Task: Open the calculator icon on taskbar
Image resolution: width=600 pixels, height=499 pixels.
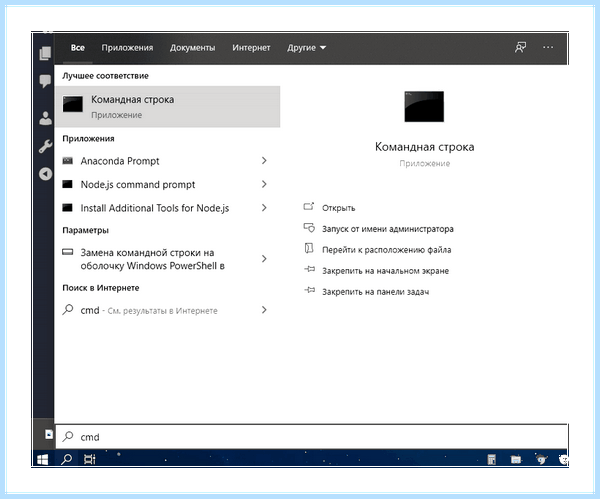Action: (491, 459)
